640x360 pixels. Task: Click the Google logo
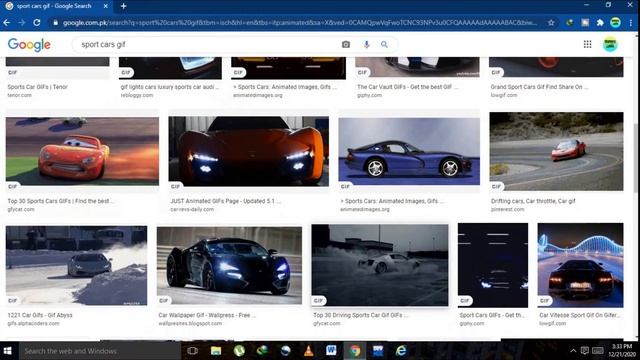coord(29,44)
